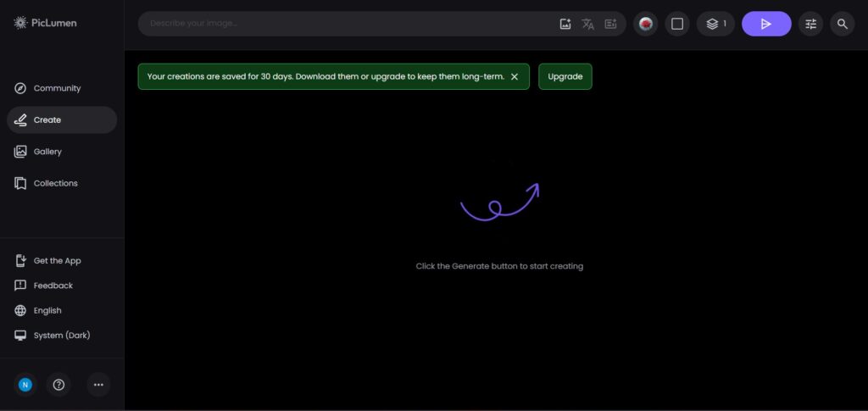Click the purple Generate send button
The width and height of the screenshot is (868, 411).
click(766, 24)
